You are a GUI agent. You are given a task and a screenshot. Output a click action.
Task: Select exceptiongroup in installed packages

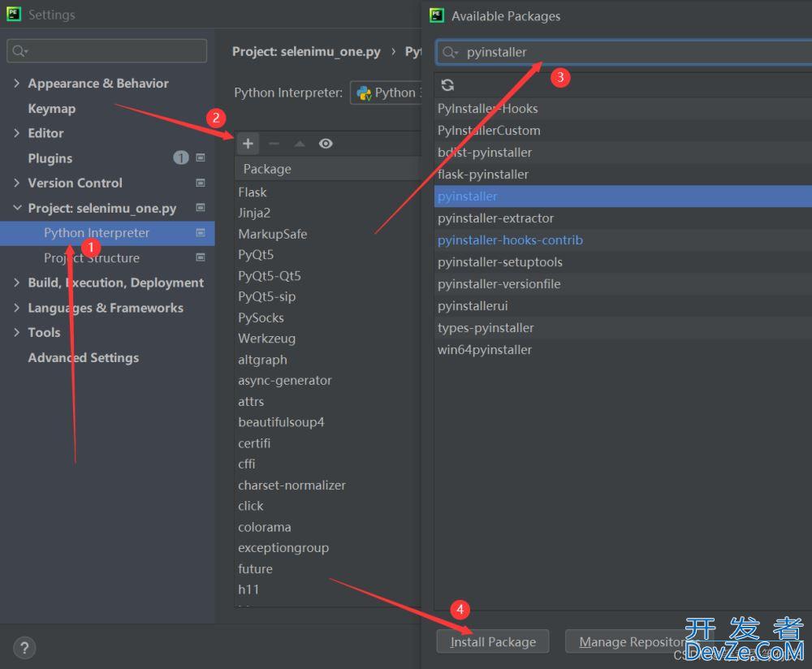327,547
